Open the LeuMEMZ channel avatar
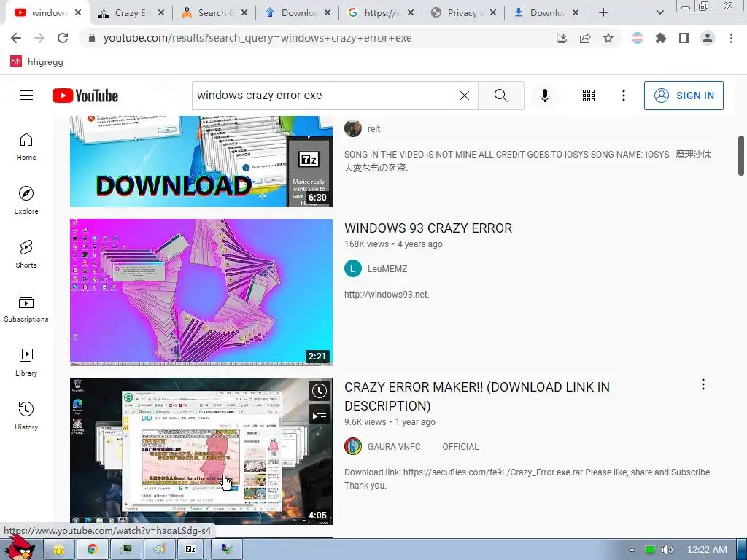 click(352, 268)
